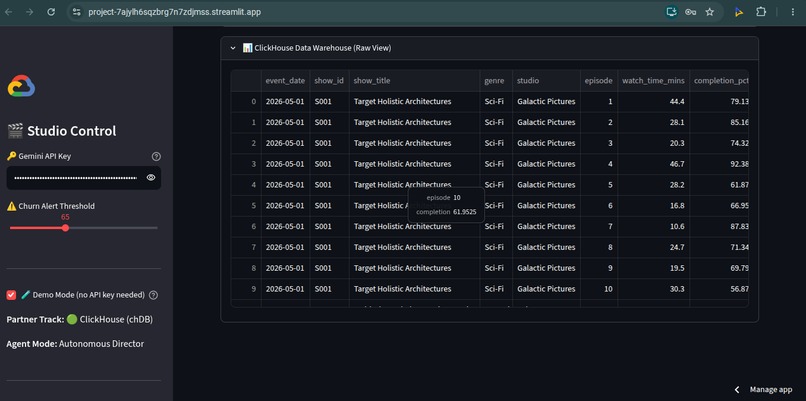Screen dimensions: 806x401
Task: Open the Gemini extension icon in toolbar
Action: tap(739, 12)
